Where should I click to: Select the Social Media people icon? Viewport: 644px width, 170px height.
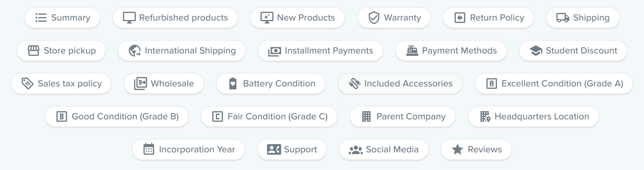pyautogui.click(x=356, y=149)
